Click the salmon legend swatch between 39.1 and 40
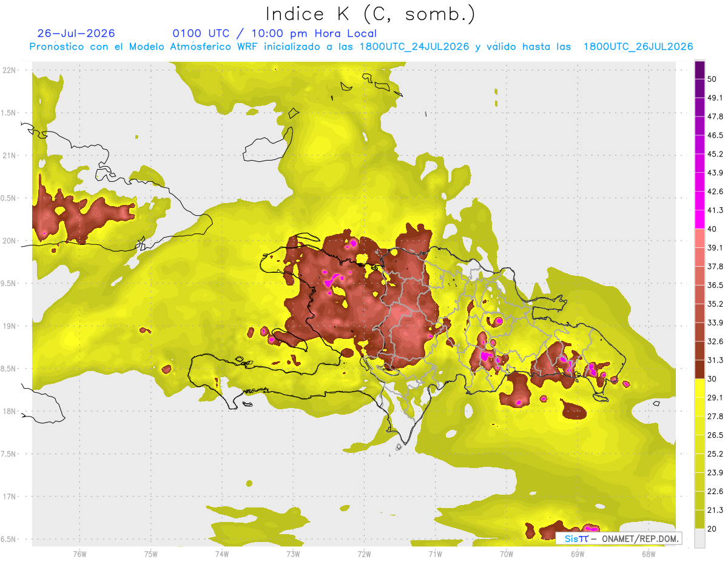This screenshot has width=728, height=562. click(x=699, y=238)
